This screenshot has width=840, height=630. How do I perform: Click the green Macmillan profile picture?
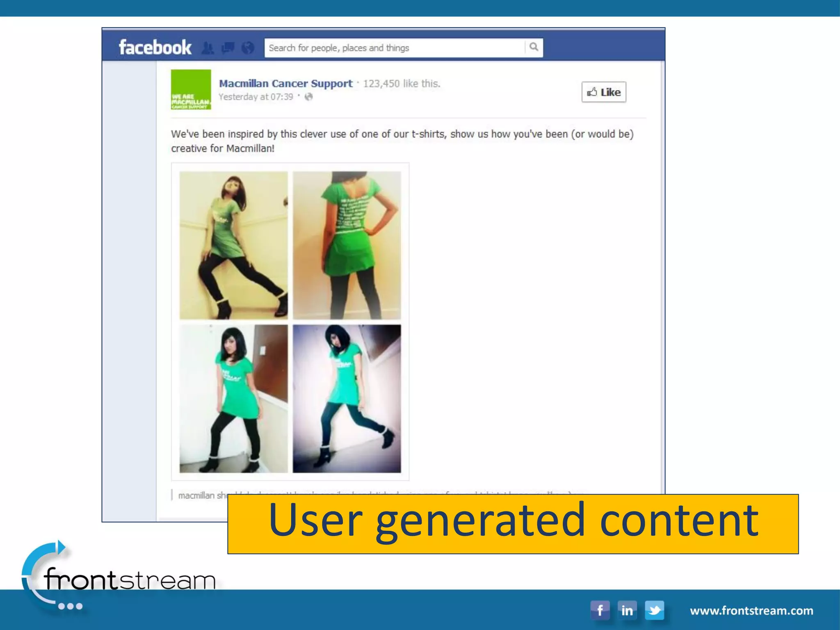point(191,89)
